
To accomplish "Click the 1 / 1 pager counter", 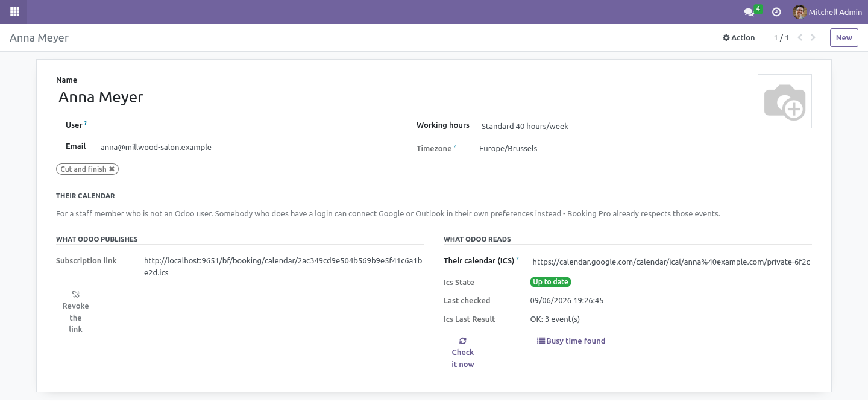I will tap(781, 37).
